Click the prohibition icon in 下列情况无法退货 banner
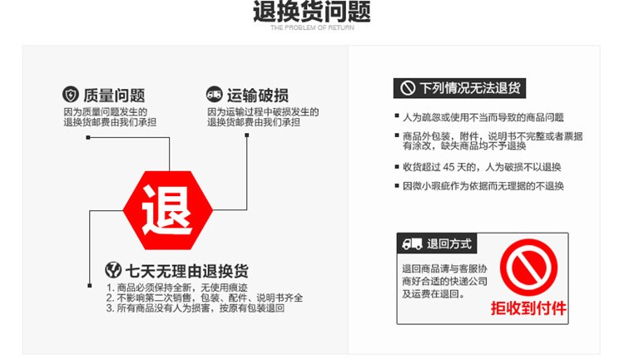Screen dimensions: 624x364 tap(408, 88)
